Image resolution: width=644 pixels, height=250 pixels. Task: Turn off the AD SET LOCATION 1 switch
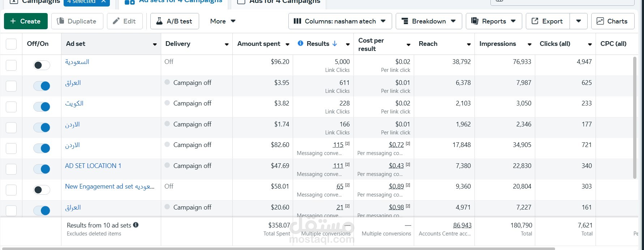[42, 169]
